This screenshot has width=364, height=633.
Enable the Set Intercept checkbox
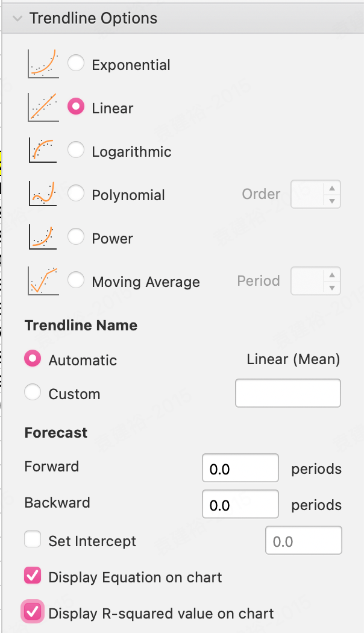pyautogui.click(x=33, y=539)
